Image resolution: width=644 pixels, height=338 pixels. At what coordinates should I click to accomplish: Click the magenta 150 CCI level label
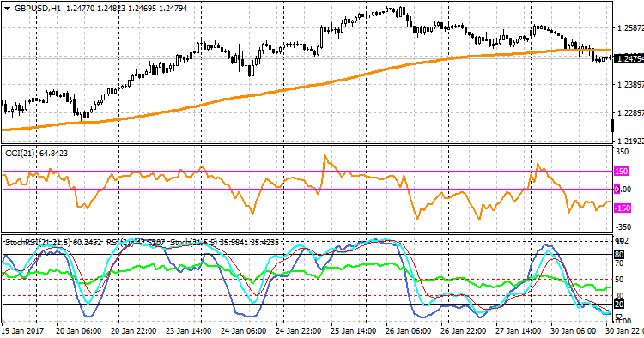coord(622,172)
